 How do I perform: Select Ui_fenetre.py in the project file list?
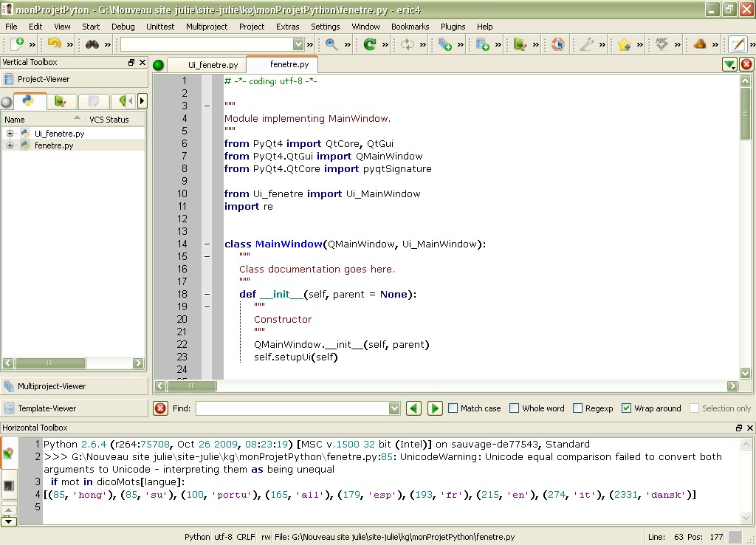tap(59, 134)
